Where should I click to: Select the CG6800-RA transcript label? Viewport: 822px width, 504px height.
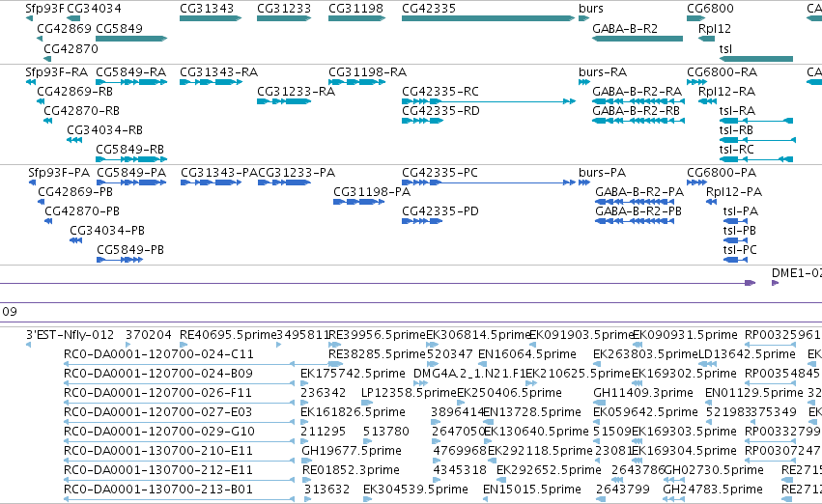coord(722,72)
